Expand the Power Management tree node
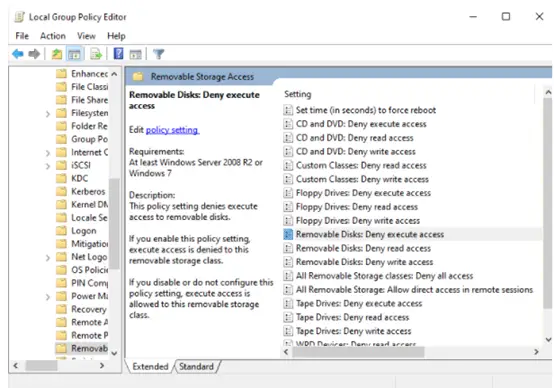This screenshot has width=554, height=388. click(x=48, y=297)
